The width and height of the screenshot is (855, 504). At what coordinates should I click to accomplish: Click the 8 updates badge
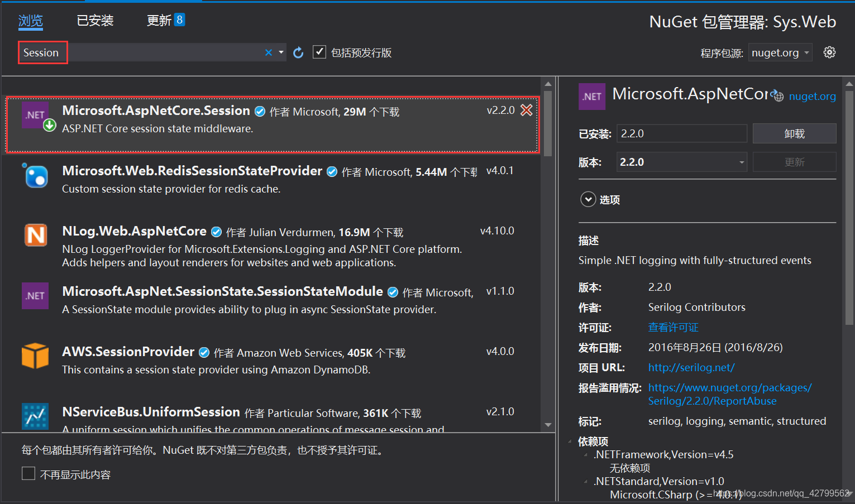(x=179, y=20)
